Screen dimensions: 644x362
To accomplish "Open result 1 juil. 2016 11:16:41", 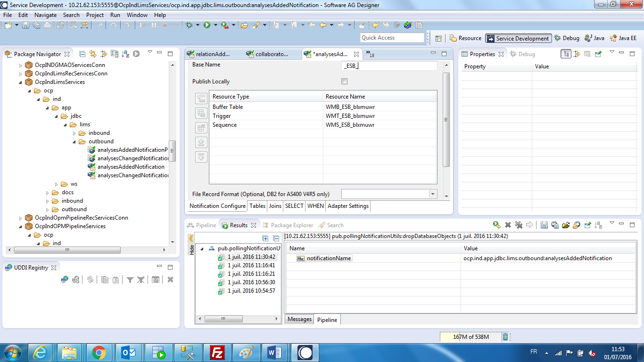I will pos(251,265).
